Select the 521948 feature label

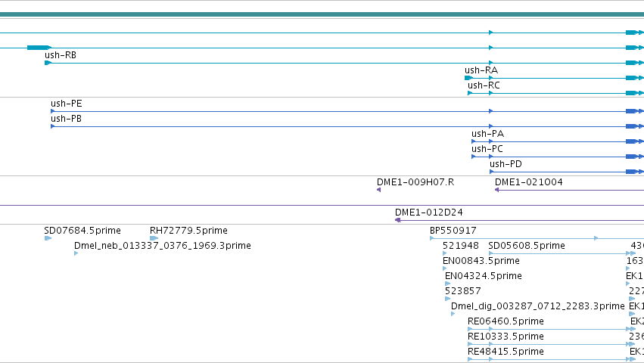[x=460, y=246]
